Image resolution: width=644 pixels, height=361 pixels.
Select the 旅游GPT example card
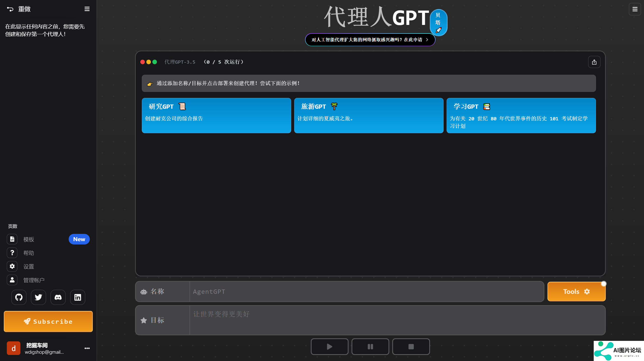tap(369, 116)
